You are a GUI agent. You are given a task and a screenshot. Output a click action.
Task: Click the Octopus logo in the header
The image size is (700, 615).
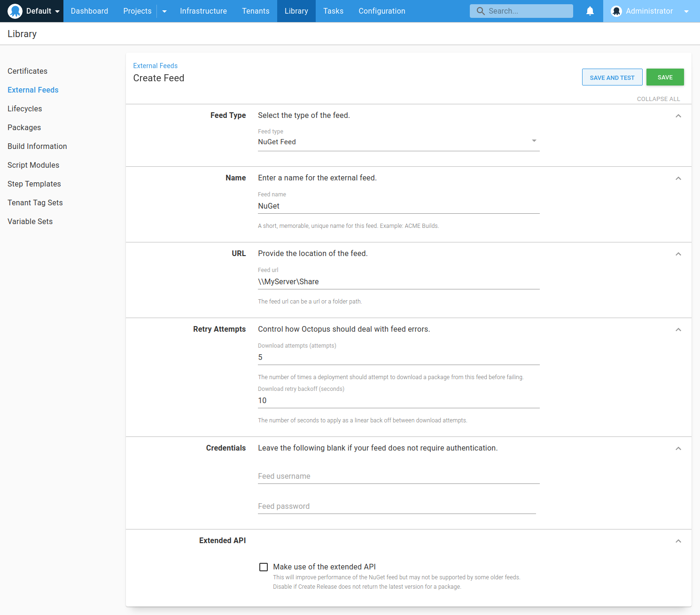click(x=15, y=11)
